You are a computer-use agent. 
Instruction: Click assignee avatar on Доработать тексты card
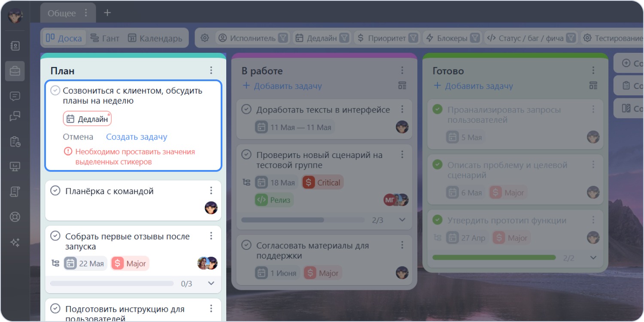402,127
